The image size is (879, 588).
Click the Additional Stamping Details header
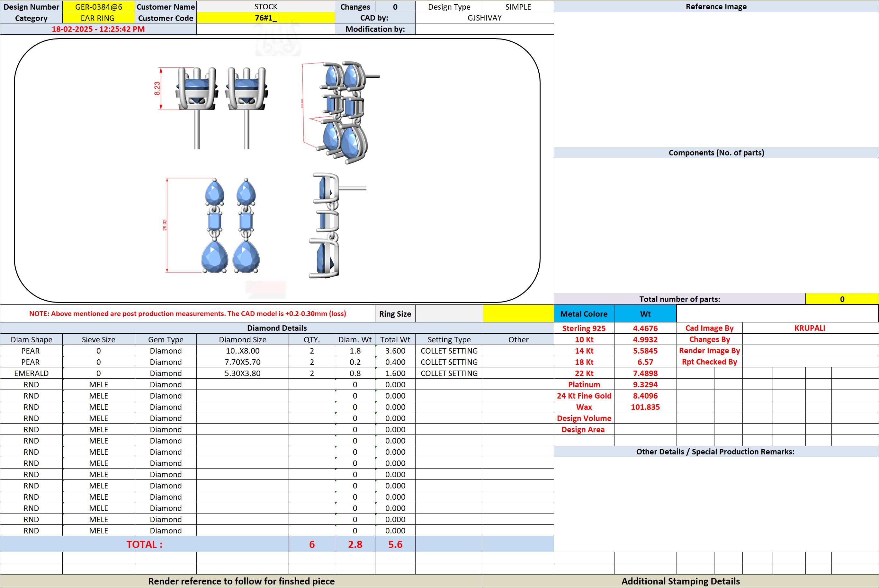pyautogui.click(x=680, y=581)
